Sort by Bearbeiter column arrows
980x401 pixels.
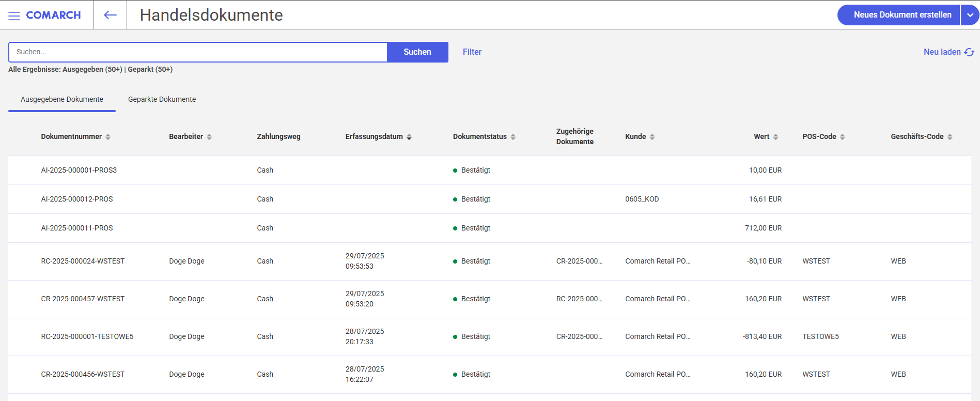click(209, 137)
